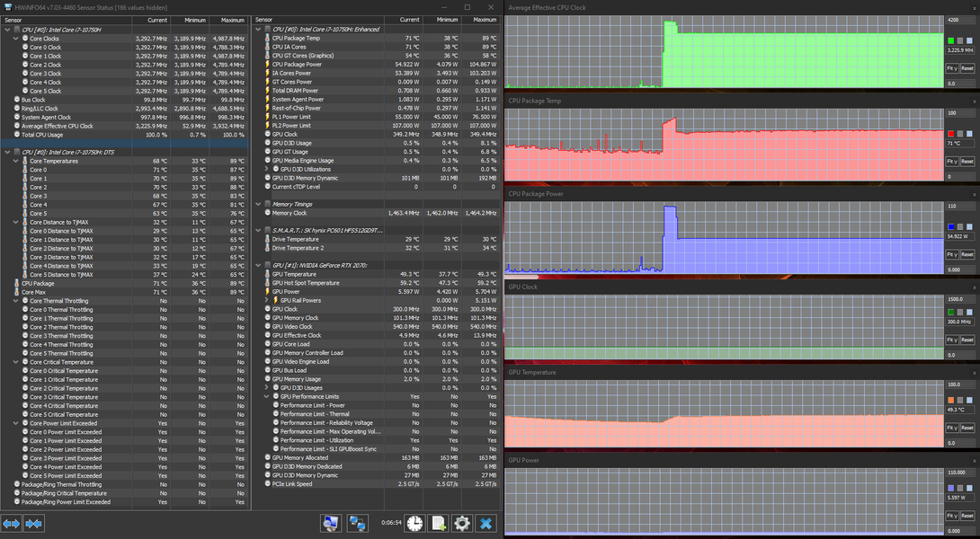Pick the green color swatch of CPU Clock graph
This screenshot has height=539, width=980.
[x=950, y=40]
